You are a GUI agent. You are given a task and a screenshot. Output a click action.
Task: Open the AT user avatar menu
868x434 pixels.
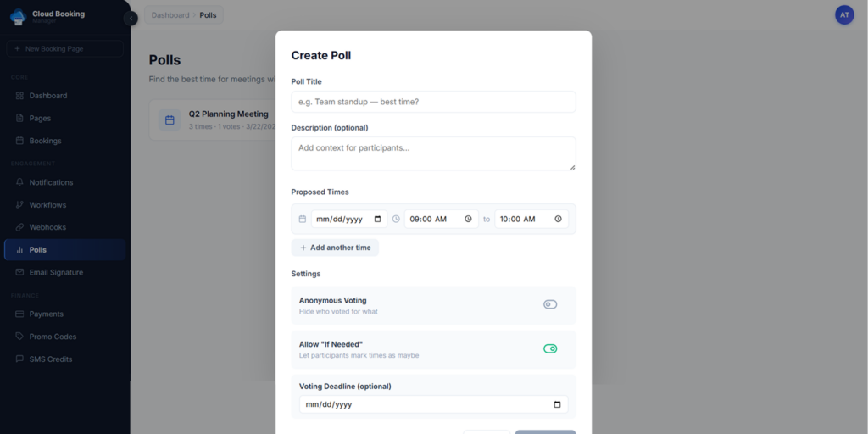coord(843,15)
